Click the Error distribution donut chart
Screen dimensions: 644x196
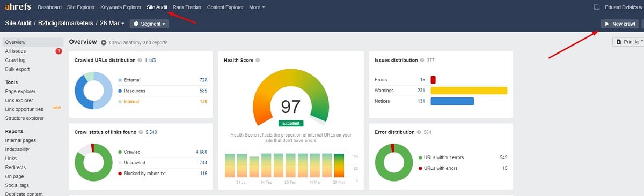point(393,162)
